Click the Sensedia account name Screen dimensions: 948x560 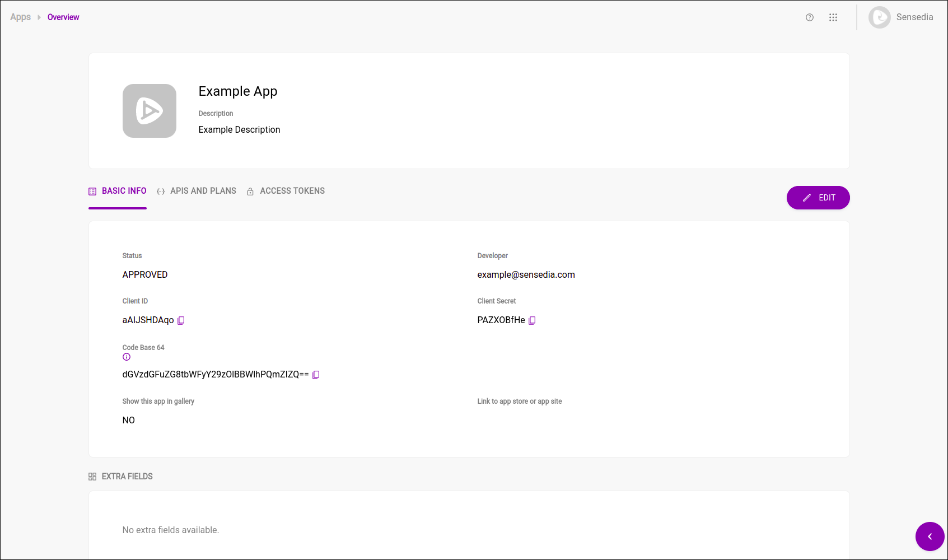914,17
